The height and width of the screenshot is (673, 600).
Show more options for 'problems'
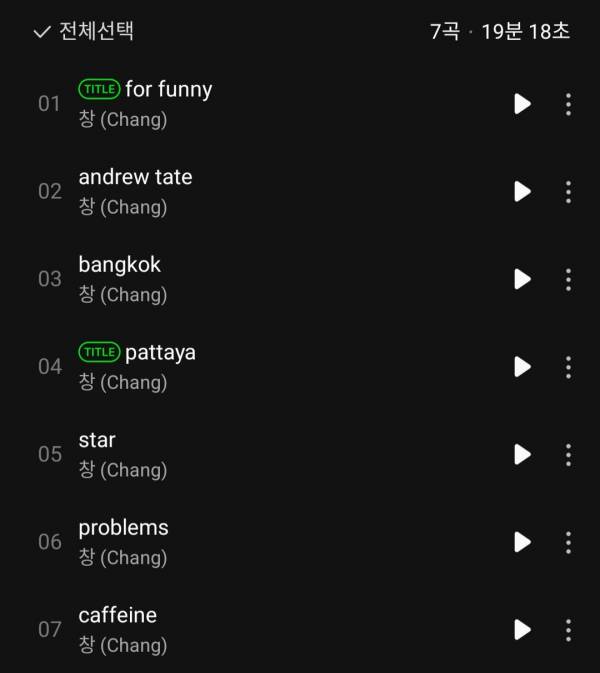pos(568,542)
